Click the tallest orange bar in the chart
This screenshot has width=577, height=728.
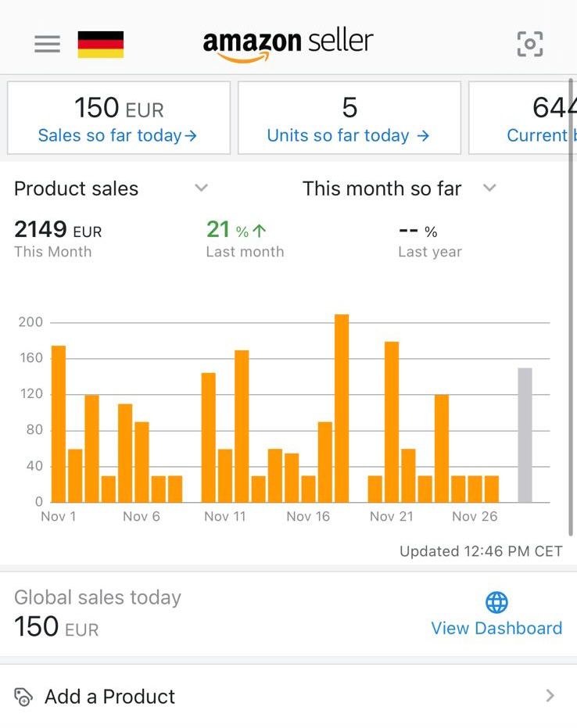342,408
